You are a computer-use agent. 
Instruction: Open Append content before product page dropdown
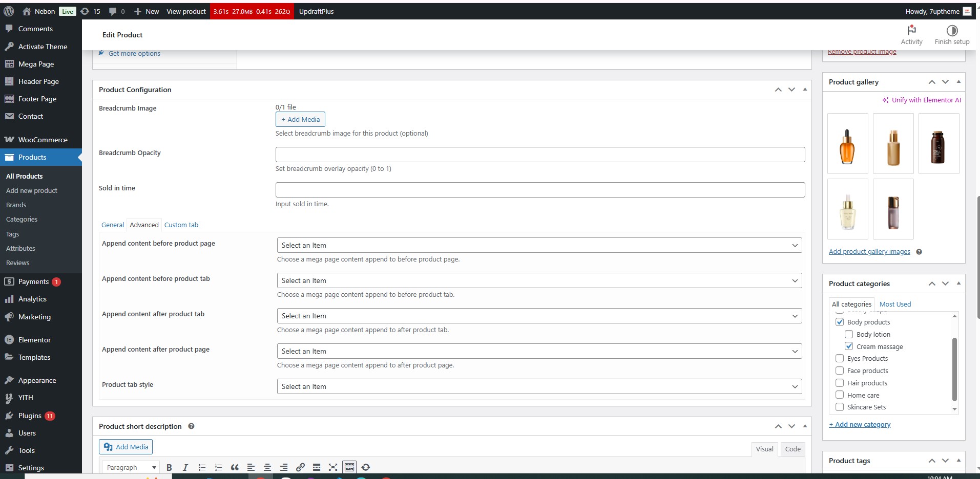pos(539,245)
